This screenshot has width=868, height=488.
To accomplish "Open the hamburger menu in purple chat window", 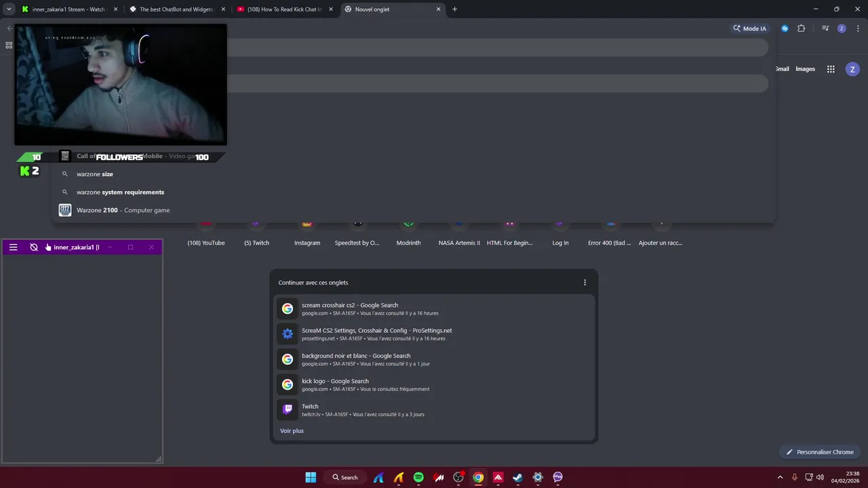I will (x=13, y=247).
